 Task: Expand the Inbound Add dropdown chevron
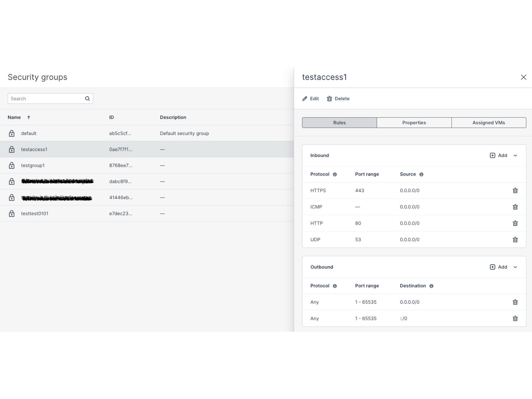515,155
